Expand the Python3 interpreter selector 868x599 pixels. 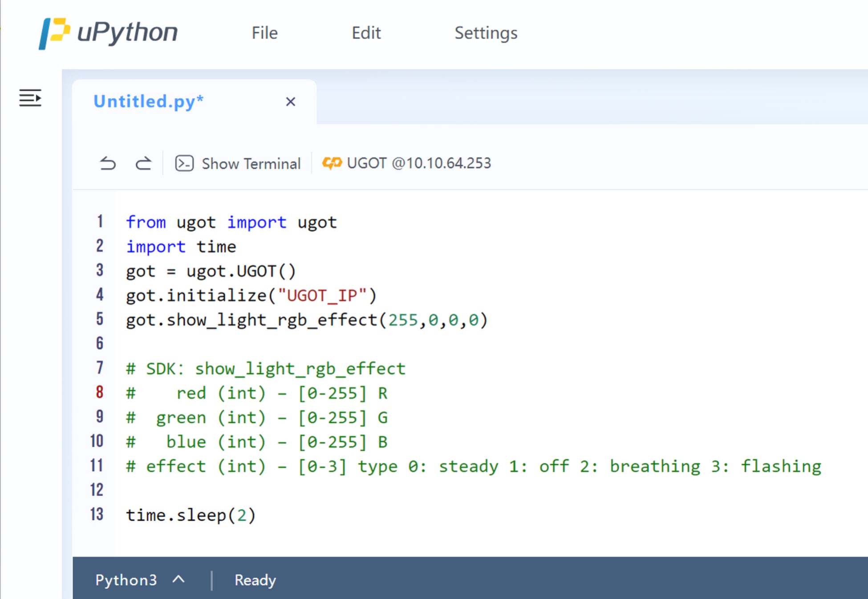126,580
